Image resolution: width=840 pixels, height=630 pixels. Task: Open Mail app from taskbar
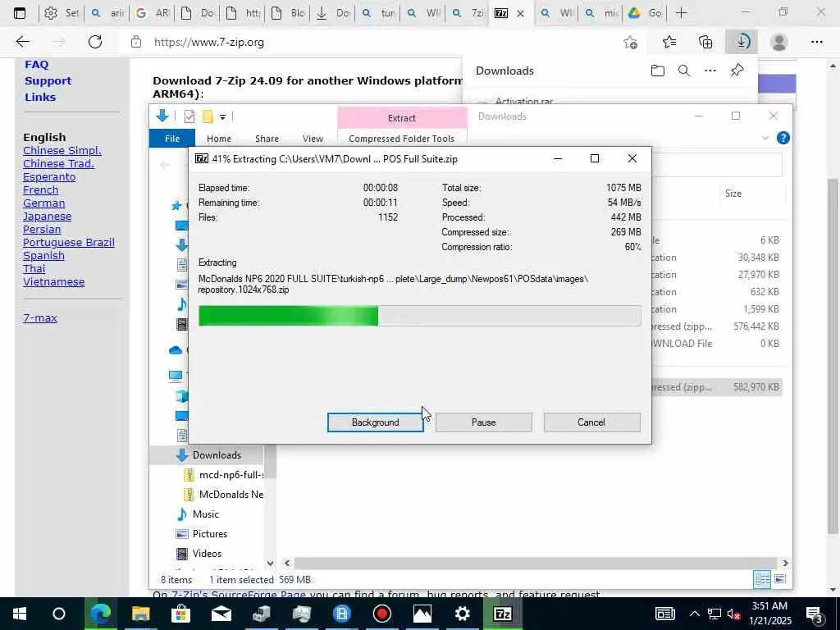[x=221, y=614]
